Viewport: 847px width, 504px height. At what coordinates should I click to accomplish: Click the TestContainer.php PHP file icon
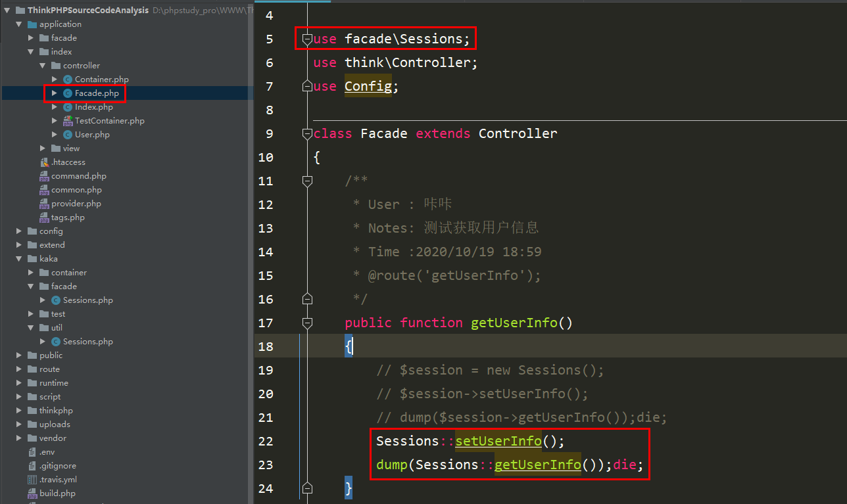tap(68, 121)
